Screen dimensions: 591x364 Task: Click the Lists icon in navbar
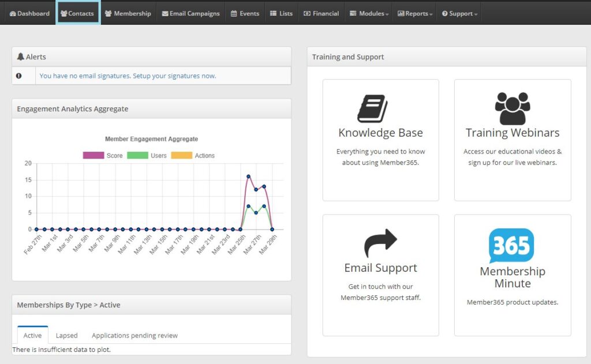(273, 14)
